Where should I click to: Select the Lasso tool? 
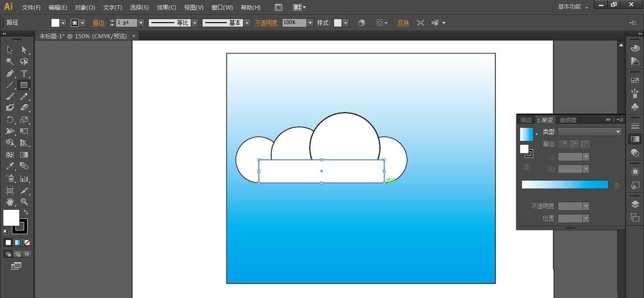24,62
